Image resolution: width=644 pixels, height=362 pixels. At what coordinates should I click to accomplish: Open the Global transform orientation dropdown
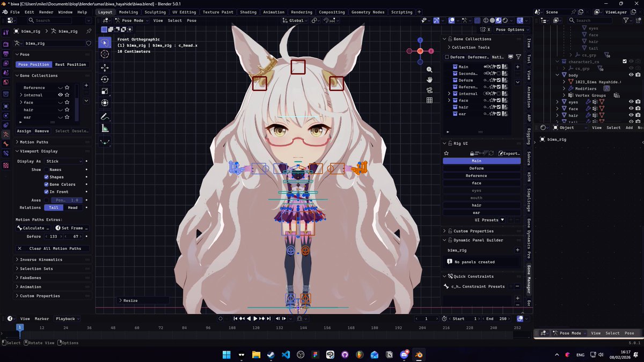click(x=296, y=20)
